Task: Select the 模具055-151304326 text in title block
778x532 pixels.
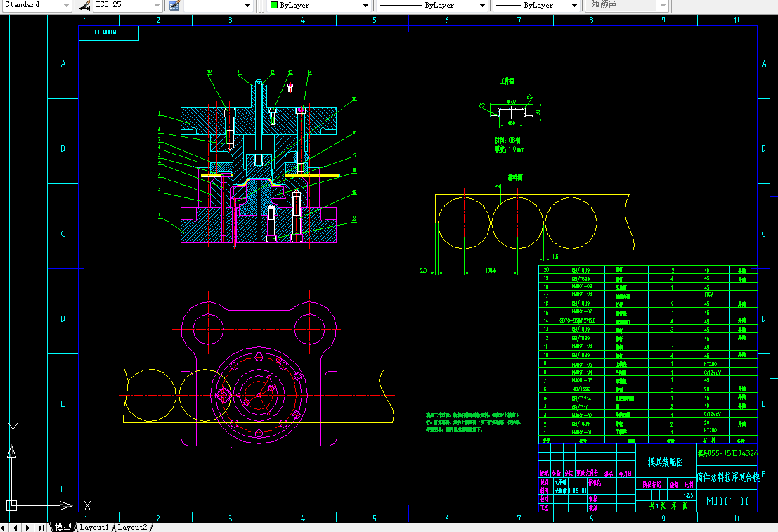Action: [727, 453]
